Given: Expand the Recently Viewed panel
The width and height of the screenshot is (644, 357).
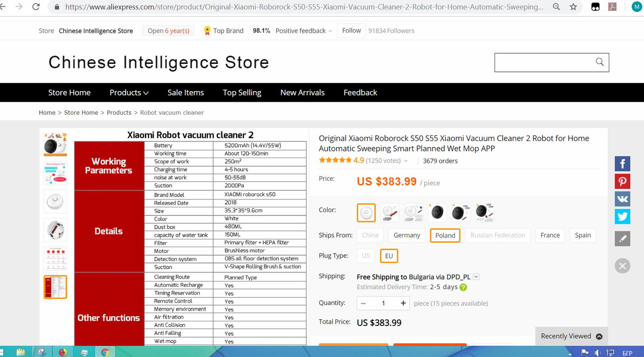Looking at the screenshot, I should tap(571, 336).
